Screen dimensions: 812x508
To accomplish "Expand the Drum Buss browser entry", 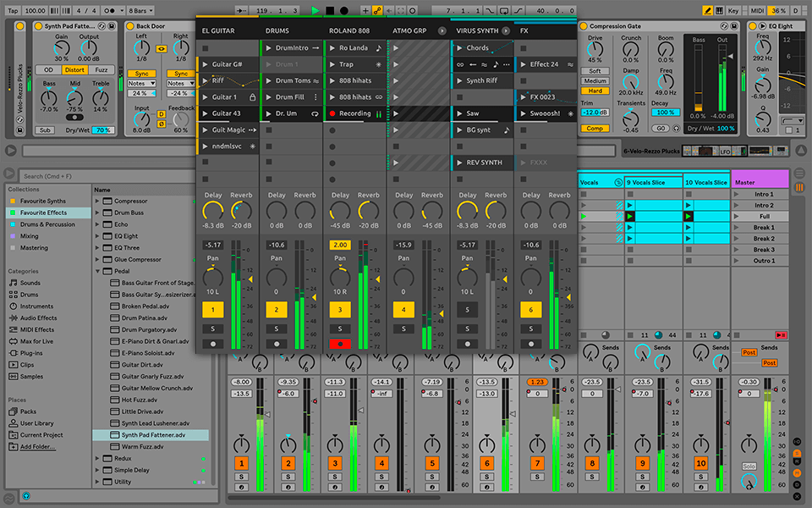I will tap(98, 214).
